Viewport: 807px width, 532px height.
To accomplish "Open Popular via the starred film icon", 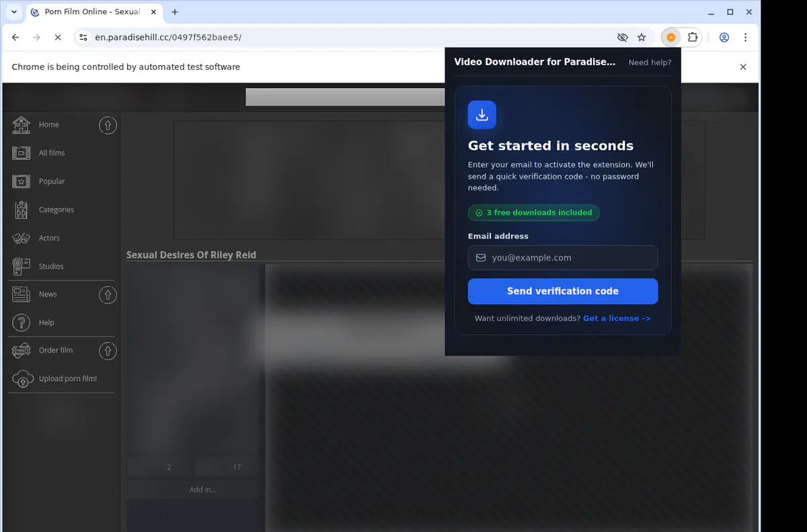I will [21, 182].
